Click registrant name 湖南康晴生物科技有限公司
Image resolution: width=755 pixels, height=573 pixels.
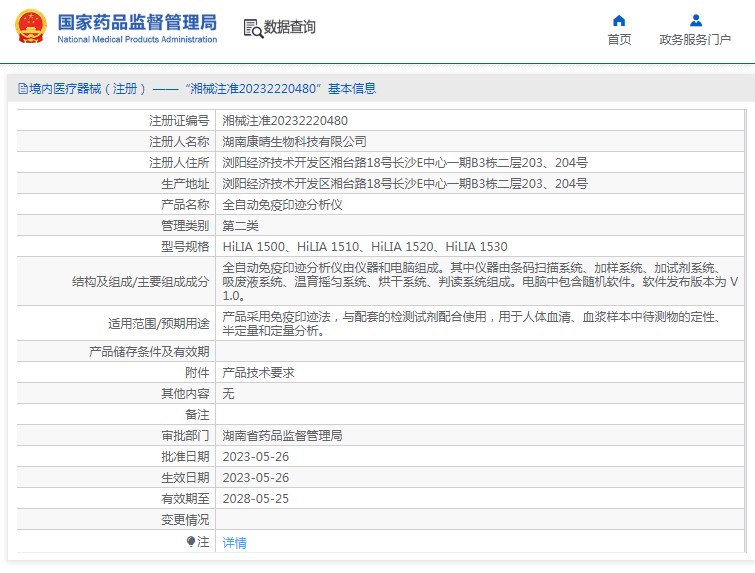[x=294, y=141]
